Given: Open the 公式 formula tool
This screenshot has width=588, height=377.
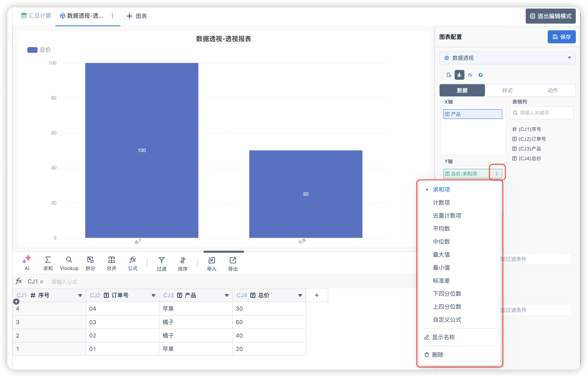Looking at the screenshot, I should point(133,263).
